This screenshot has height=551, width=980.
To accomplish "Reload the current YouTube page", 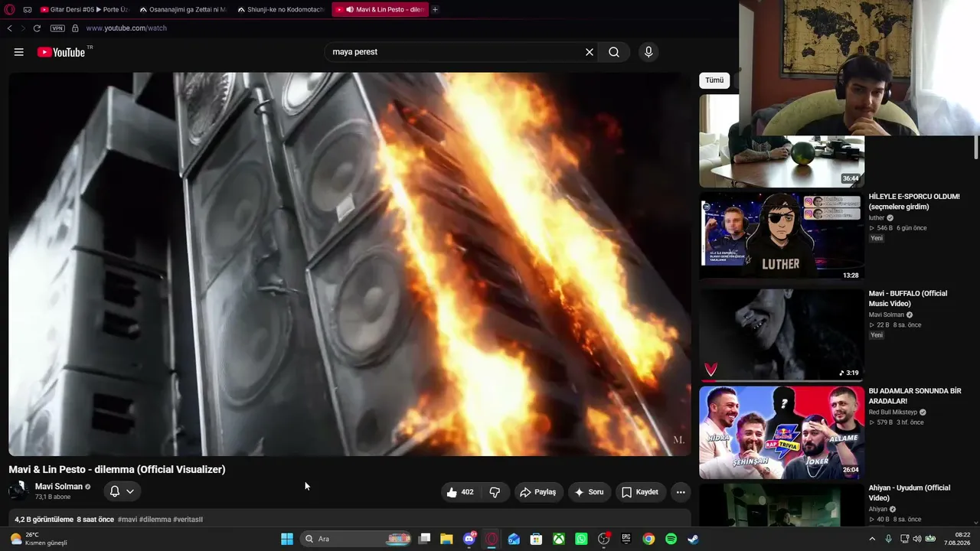I will (x=37, y=28).
